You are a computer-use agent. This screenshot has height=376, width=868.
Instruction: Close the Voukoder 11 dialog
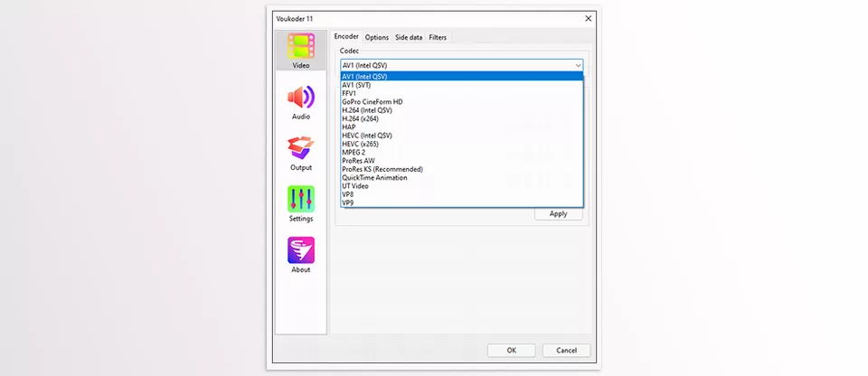pyautogui.click(x=588, y=18)
